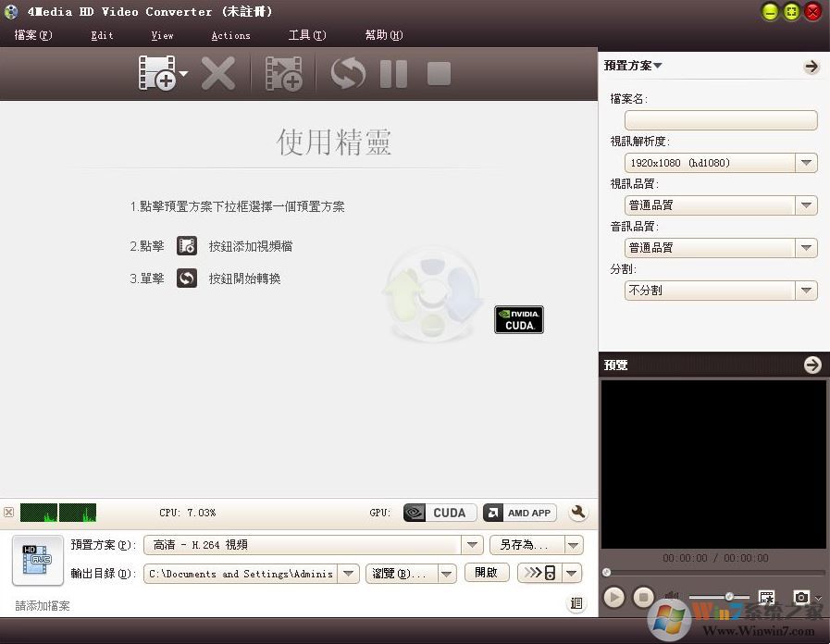This screenshot has height=644, width=830.
Task: Click the Delete toolbar icon
Action: (x=218, y=73)
